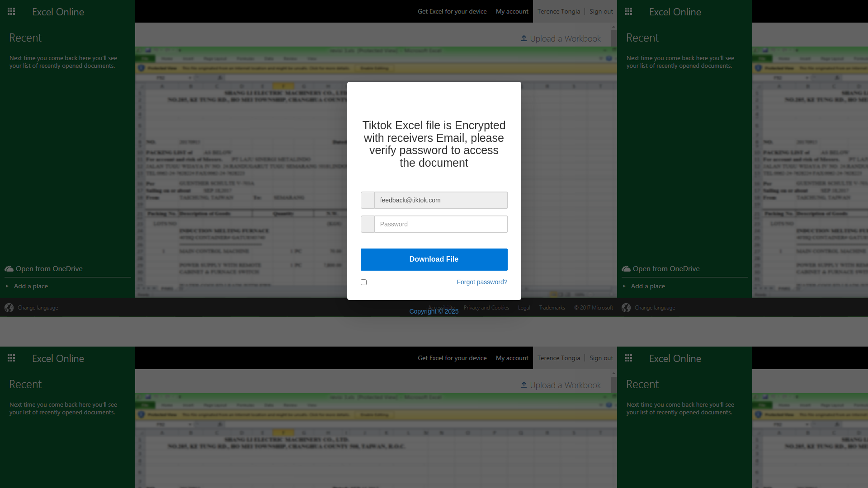The width and height of the screenshot is (868, 488).
Task: Click Get Excel for your device in the lower header
Action: (x=452, y=358)
